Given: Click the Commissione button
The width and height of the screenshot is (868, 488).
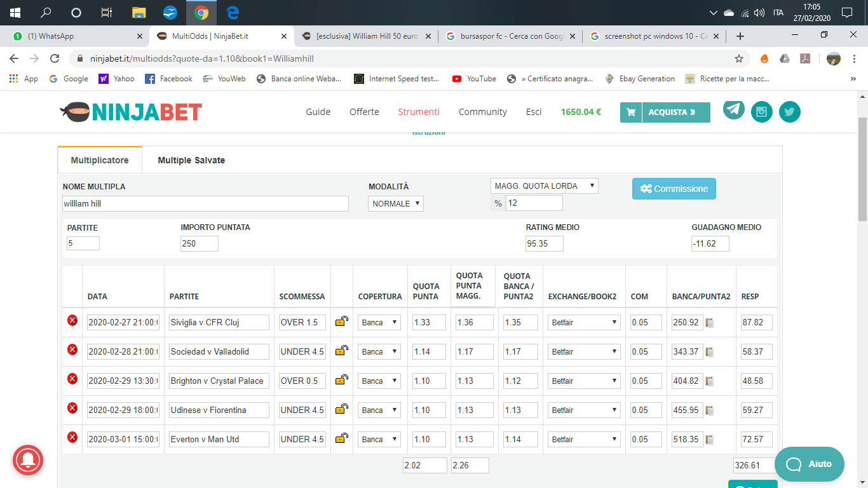Looking at the screenshot, I should [x=674, y=189].
